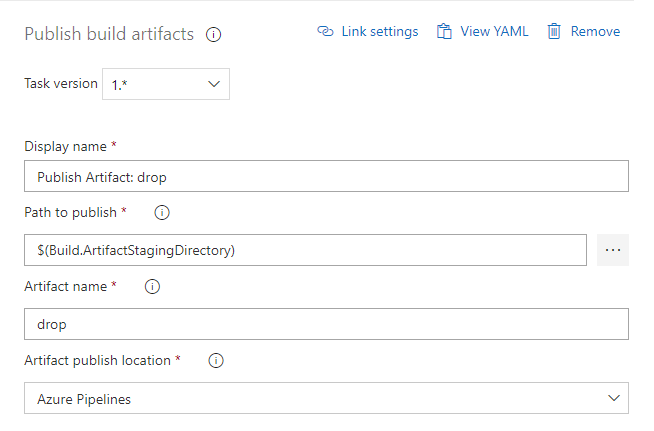Click the Remove text link
The height and width of the screenshot is (431, 654).
point(595,32)
